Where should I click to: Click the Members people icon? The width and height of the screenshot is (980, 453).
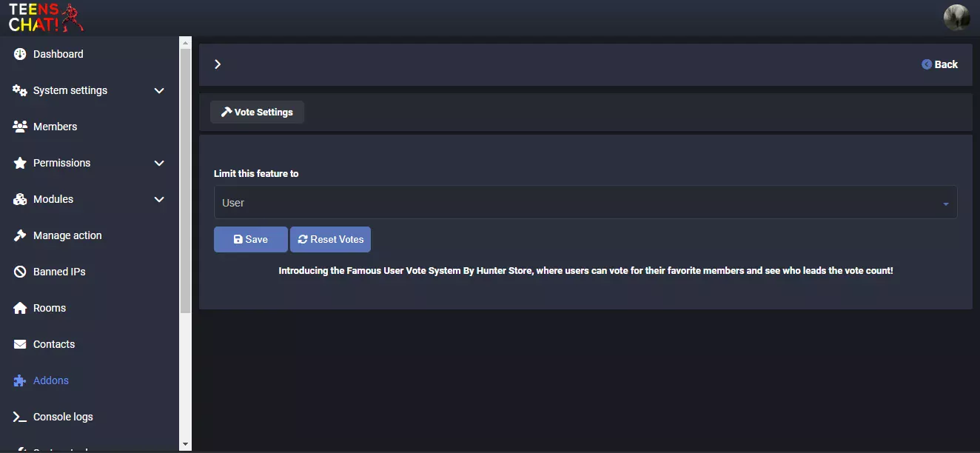click(x=20, y=127)
